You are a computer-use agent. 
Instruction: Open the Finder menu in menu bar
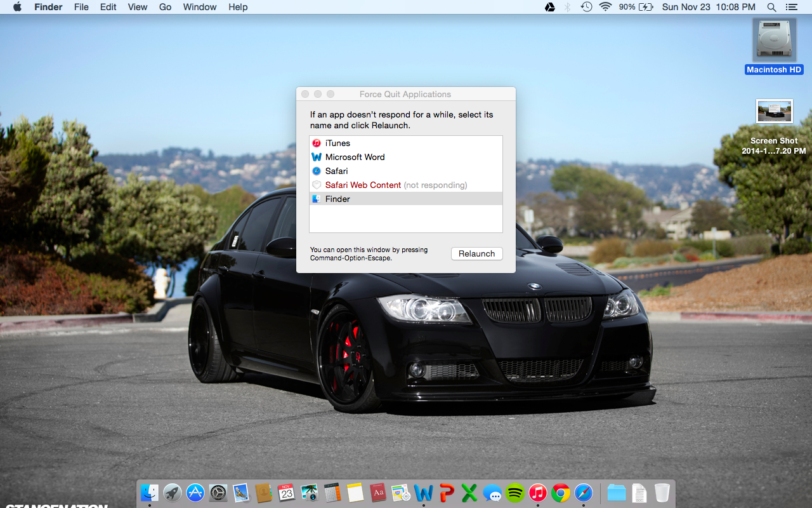pos(48,7)
